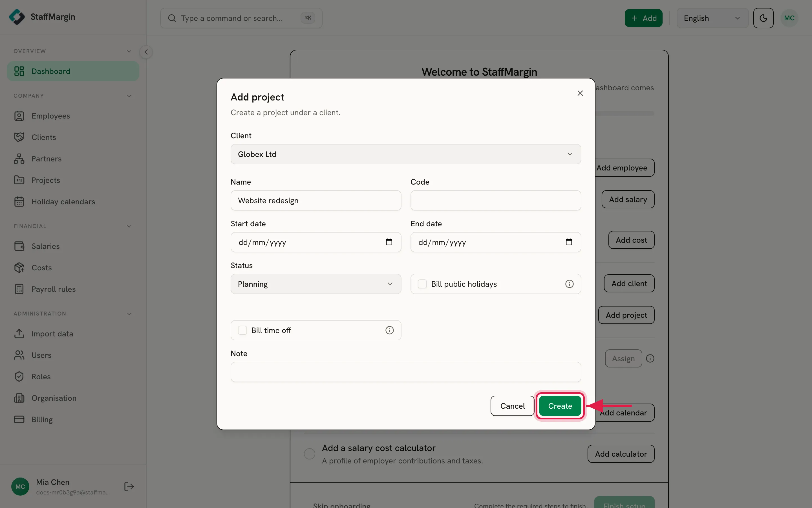This screenshot has height=508, width=812.
Task: Show info for Bill time off
Action: (x=390, y=330)
